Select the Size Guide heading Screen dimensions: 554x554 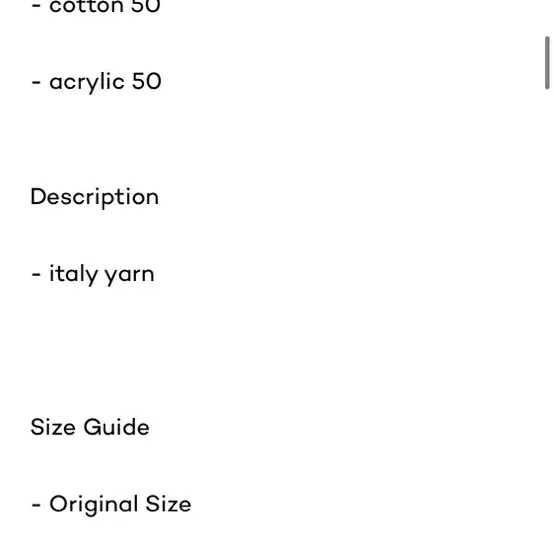[90, 427]
